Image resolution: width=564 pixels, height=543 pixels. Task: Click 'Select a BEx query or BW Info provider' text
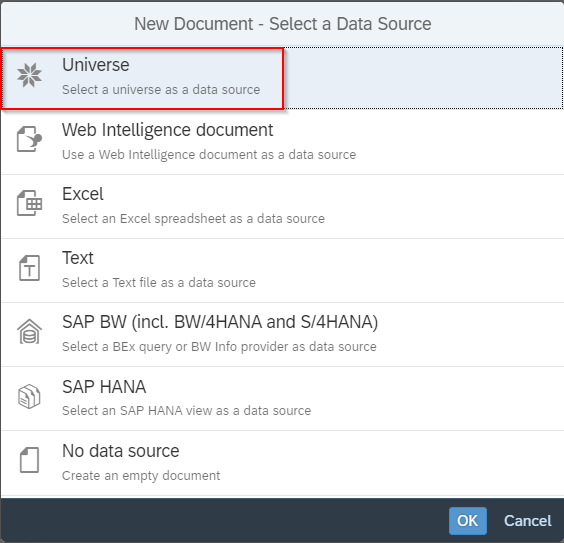pyautogui.click(x=219, y=347)
